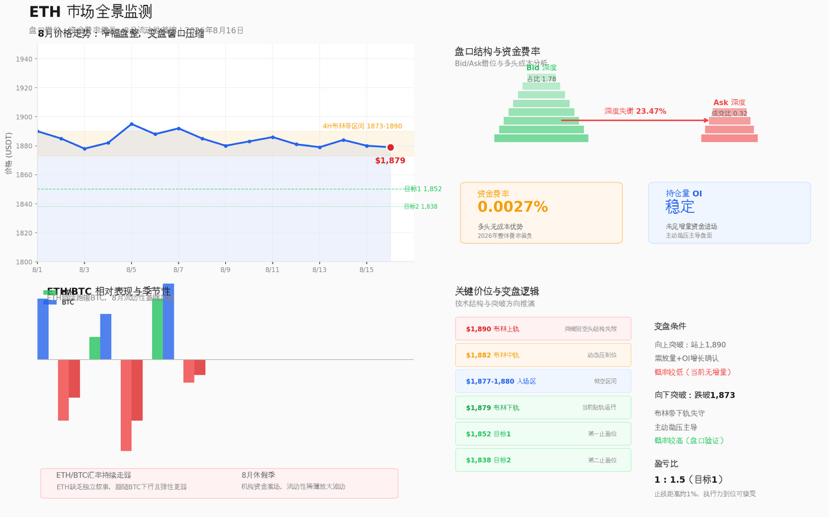Open the $1,877-1,880 入场区 row
Viewport: 829px width, 517px height.
(x=543, y=381)
